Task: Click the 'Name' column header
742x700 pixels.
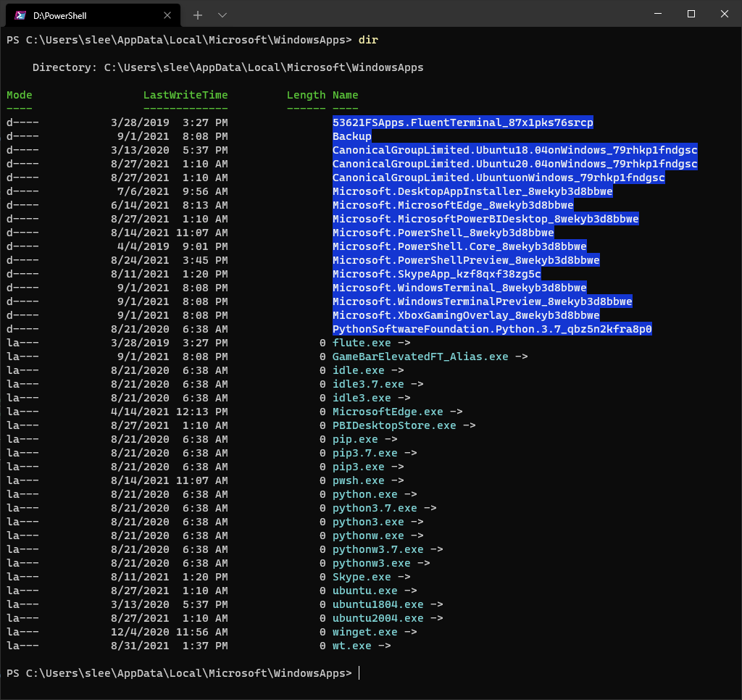Action: pyautogui.click(x=346, y=95)
